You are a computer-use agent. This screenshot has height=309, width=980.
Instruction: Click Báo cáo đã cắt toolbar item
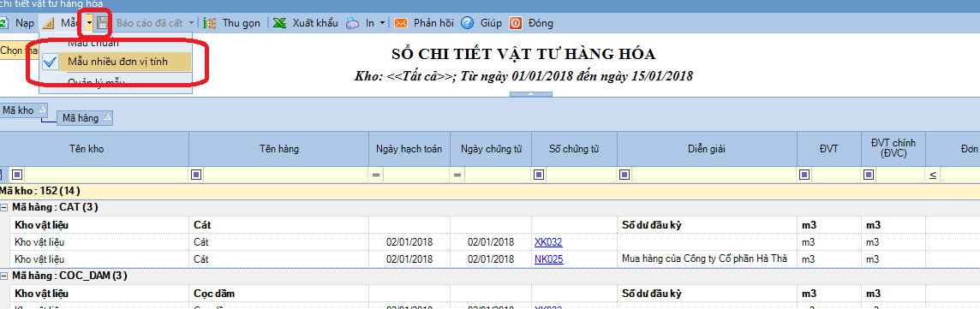click(x=149, y=23)
